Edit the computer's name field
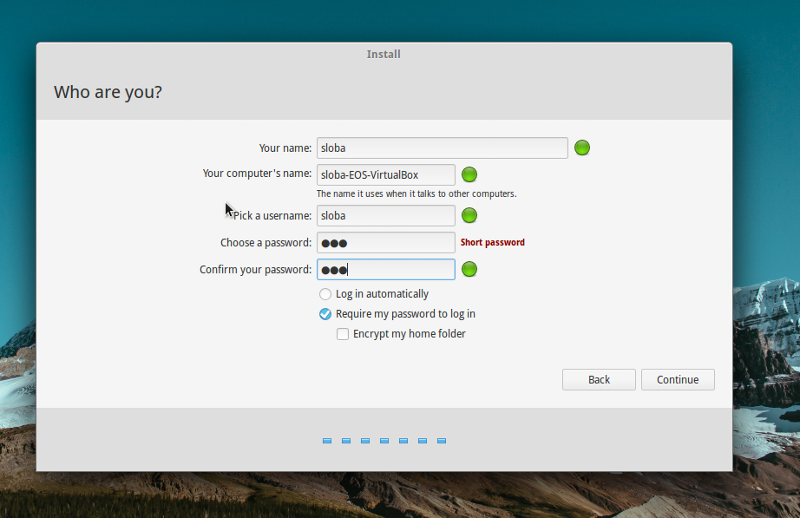Image resolution: width=800 pixels, height=518 pixels. pos(386,175)
